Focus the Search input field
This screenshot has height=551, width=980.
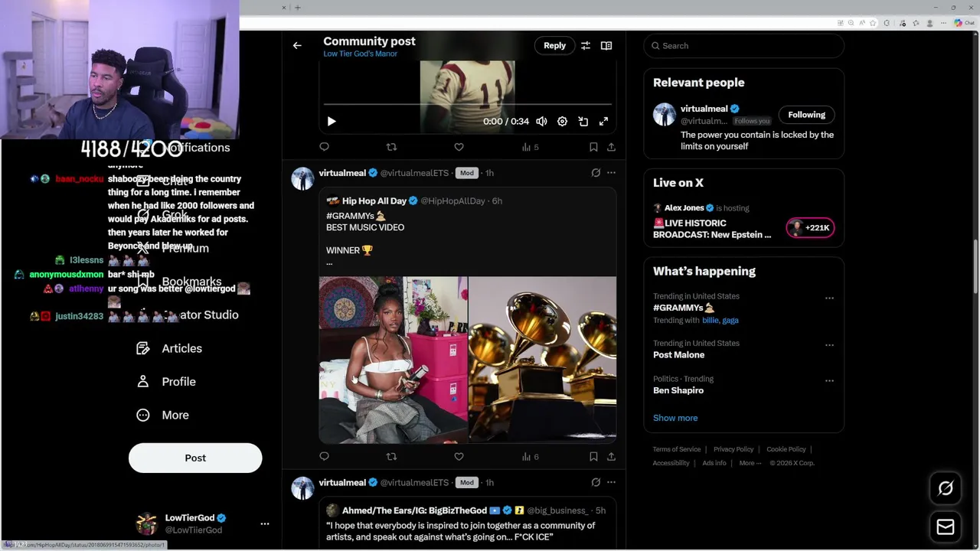click(x=743, y=46)
